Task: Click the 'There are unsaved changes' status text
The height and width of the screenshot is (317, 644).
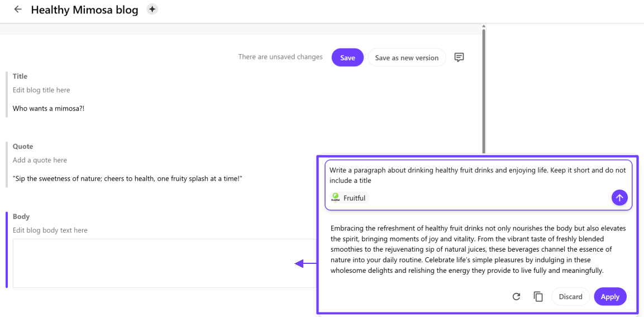Action: 280,56
